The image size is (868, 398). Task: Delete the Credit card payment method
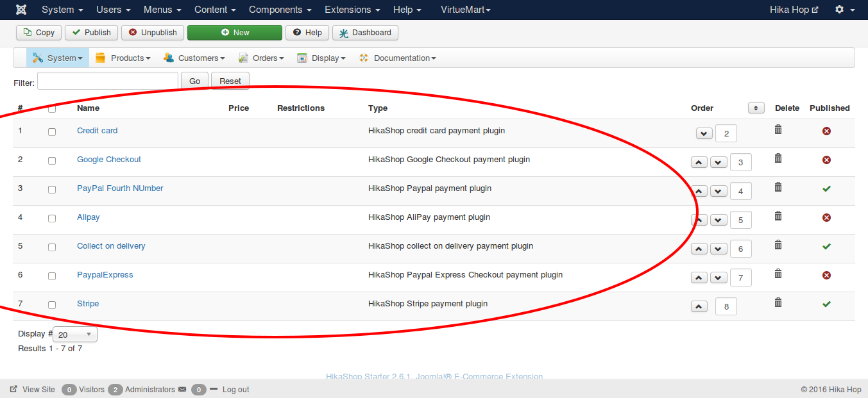(x=778, y=129)
